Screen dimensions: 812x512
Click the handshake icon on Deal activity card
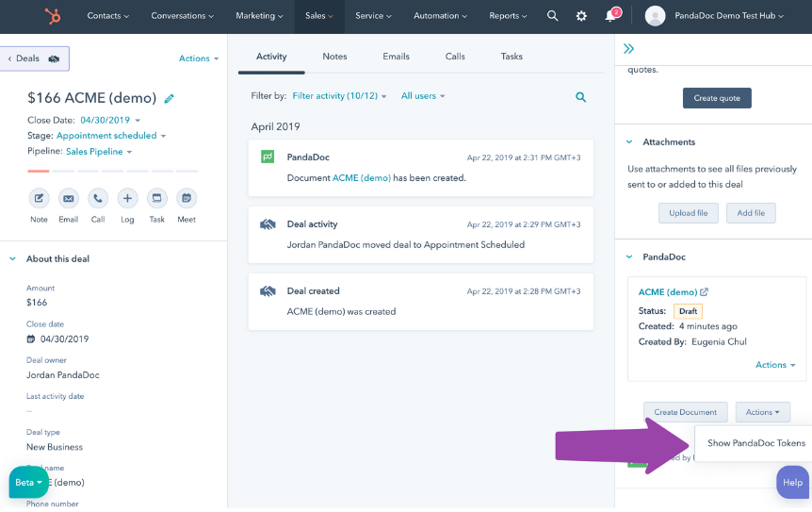tap(268, 224)
